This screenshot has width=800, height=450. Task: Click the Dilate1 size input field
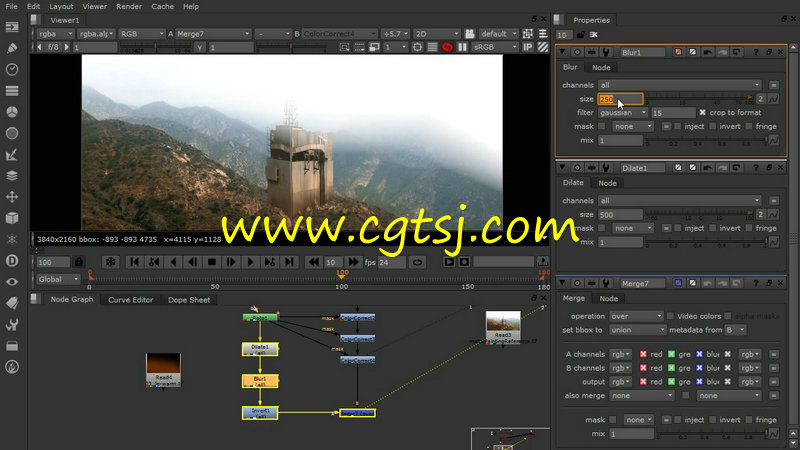coord(620,214)
